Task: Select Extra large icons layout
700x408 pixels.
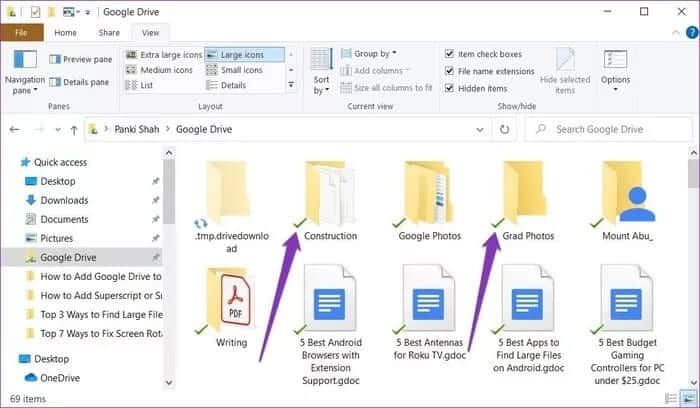Action: click(x=164, y=55)
